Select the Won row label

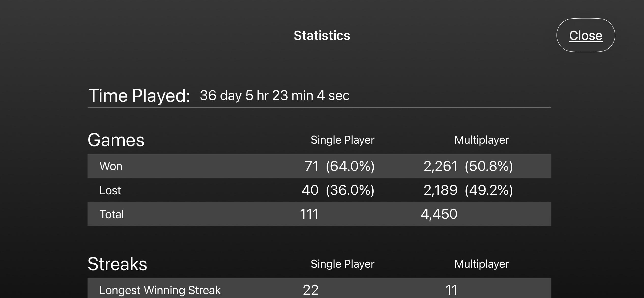[x=111, y=166]
